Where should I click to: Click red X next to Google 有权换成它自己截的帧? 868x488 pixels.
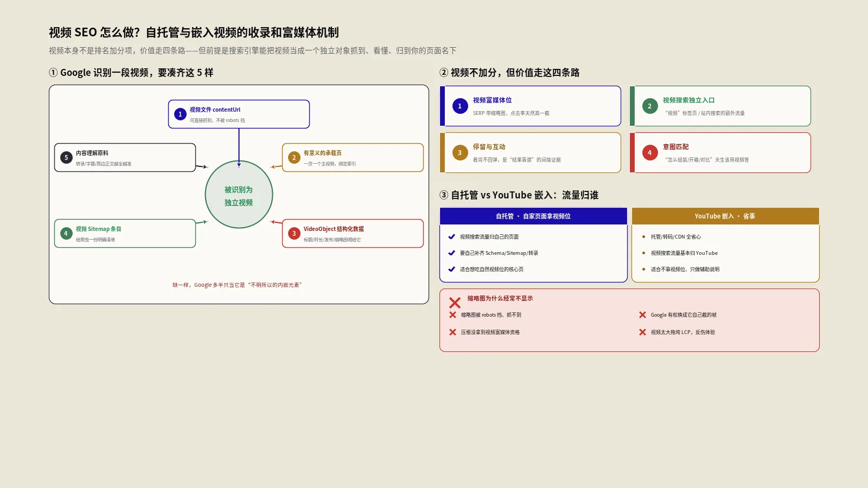coord(642,315)
